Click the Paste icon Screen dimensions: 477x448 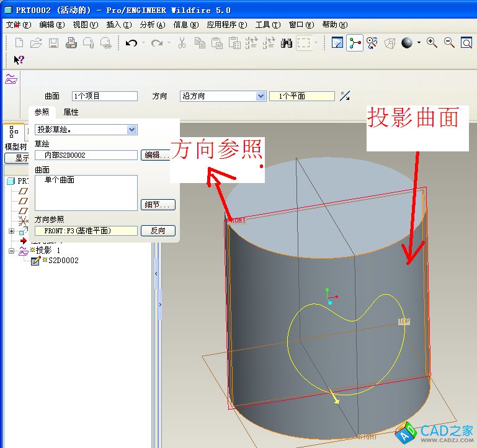(217, 43)
